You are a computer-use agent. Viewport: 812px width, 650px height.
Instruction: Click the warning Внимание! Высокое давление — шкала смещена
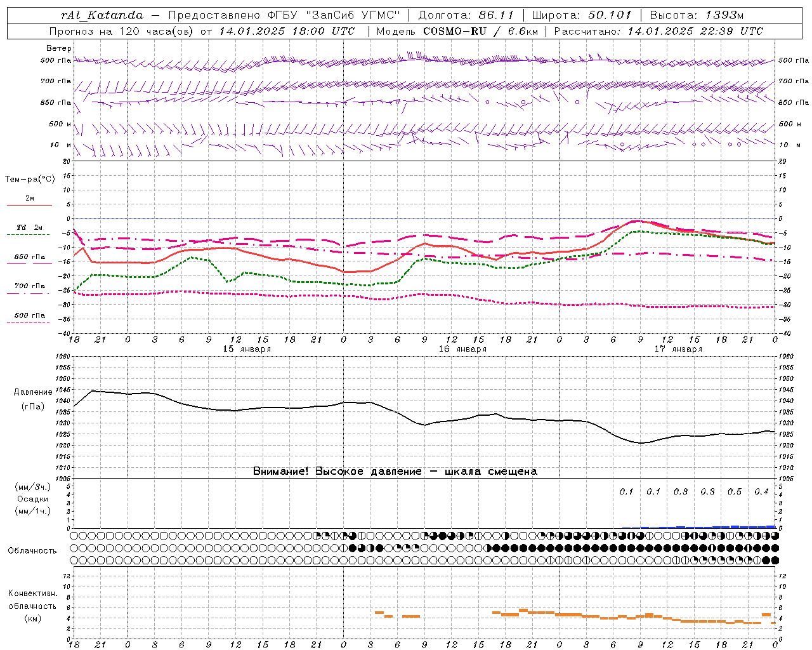395,472
